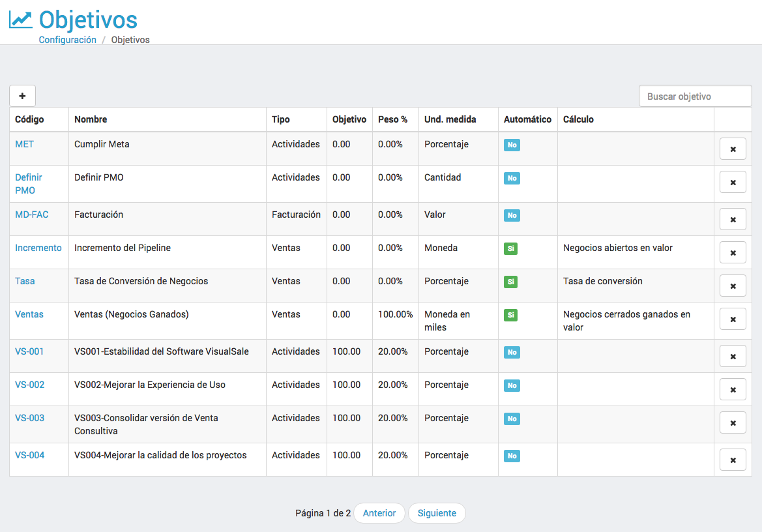Image resolution: width=762 pixels, height=532 pixels.
Task: Open the Ventas code link
Action: click(29, 314)
